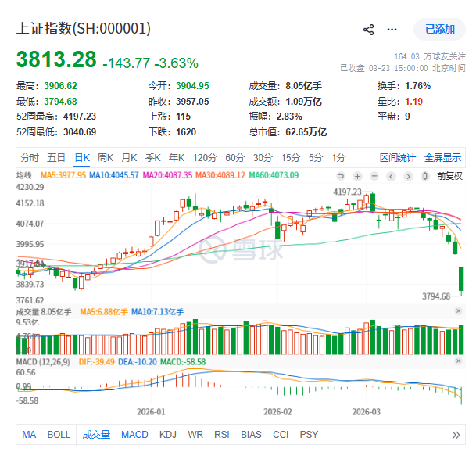
Task: Click the current price 3813.28
Action: pos(56,59)
